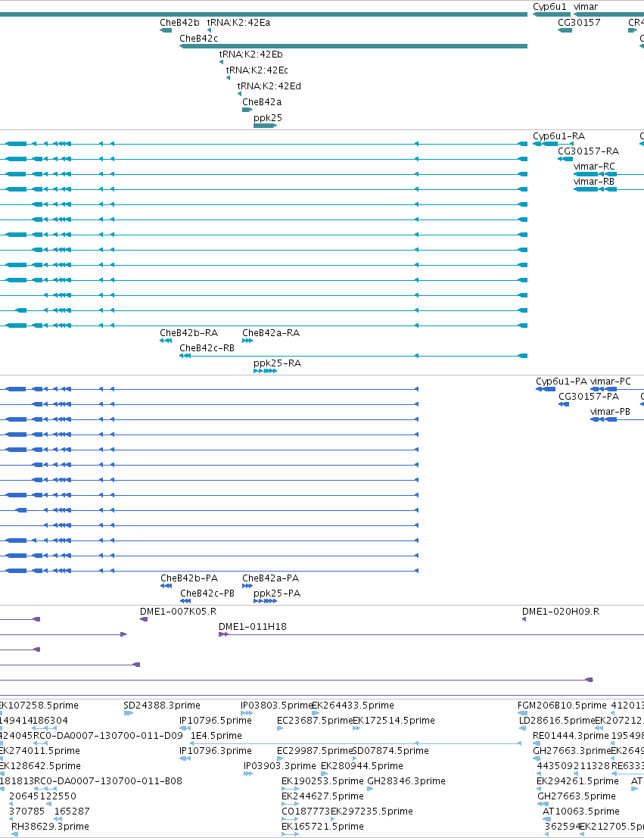
Task: Select the IP10796.5prime EST label
Action: [216, 721]
